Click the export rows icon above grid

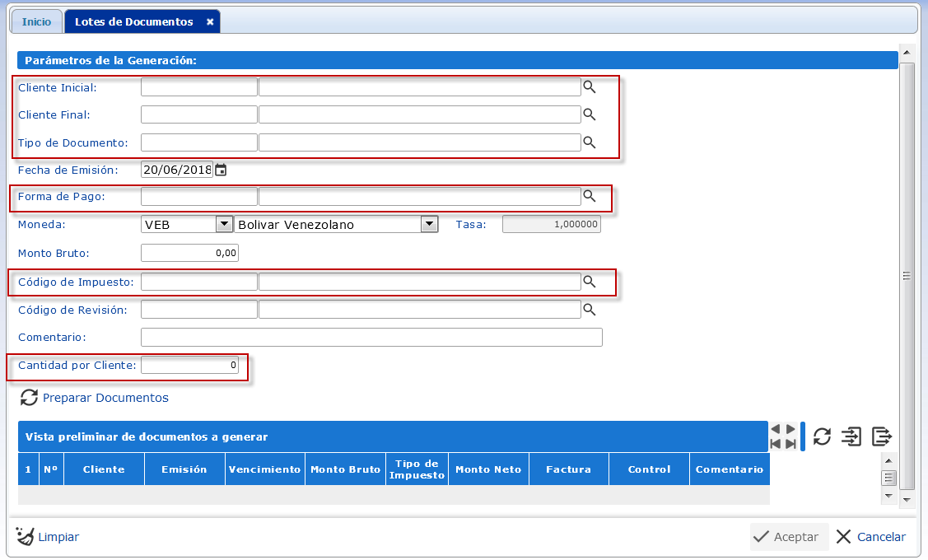pyautogui.click(x=882, y=436)
